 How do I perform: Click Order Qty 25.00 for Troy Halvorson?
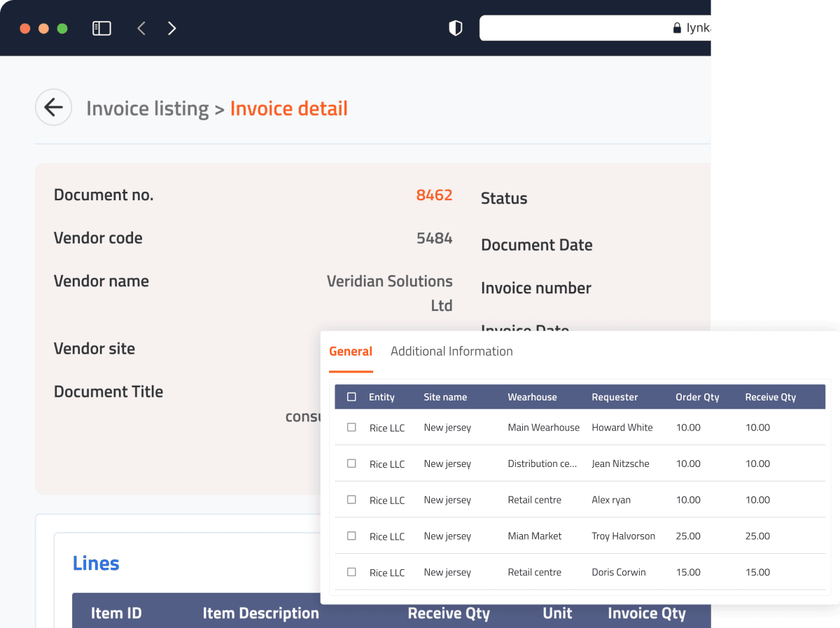coord(688,536)
